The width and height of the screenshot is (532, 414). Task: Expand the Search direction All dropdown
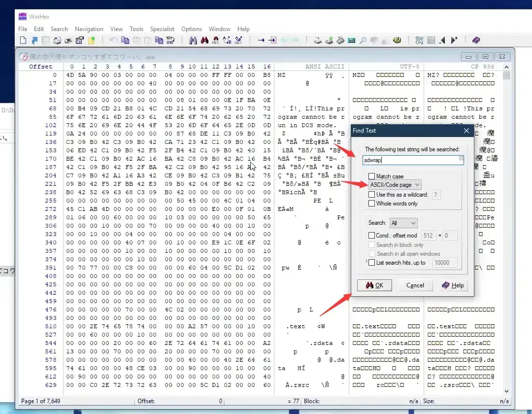[403, 223]
